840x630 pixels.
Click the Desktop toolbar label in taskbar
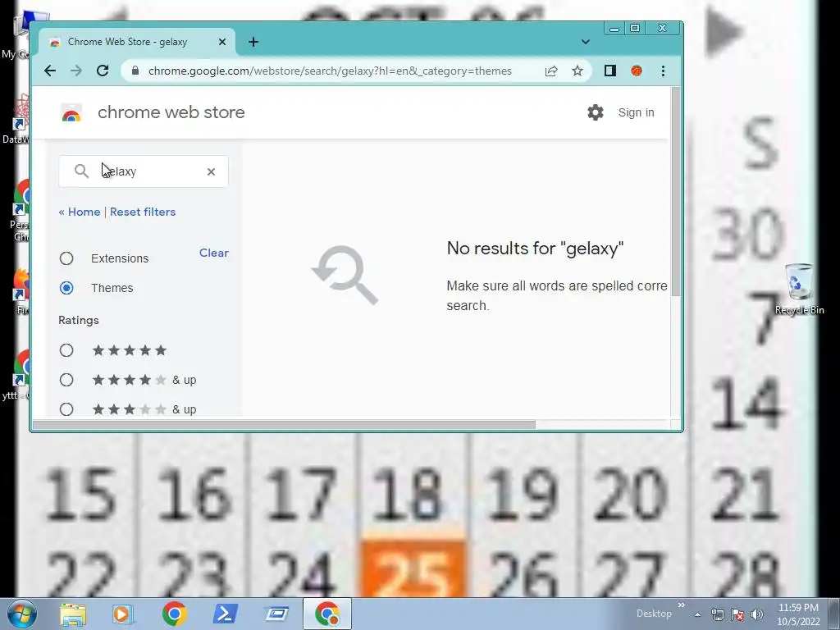(x=654, y=614)
